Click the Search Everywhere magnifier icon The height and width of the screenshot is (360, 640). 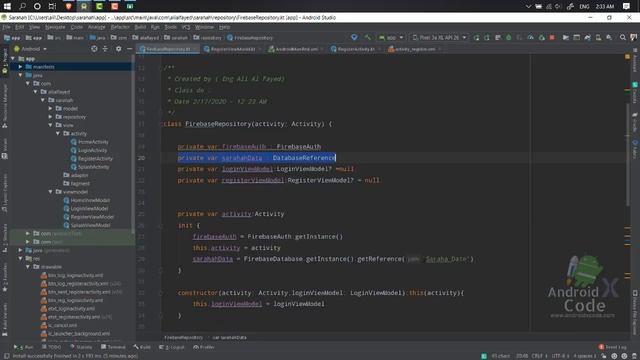coord(622,38)
